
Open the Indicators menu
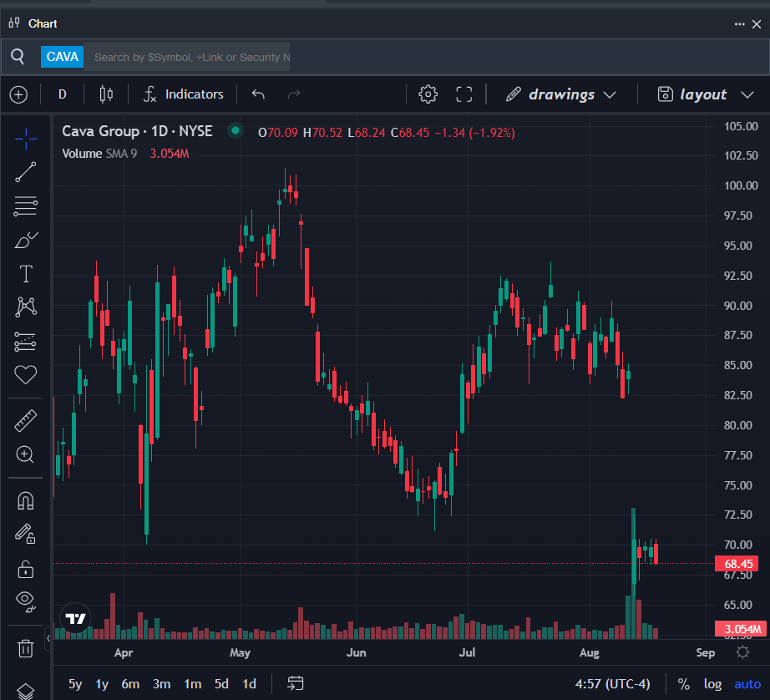pyautogui.click(x=184, y=94)
